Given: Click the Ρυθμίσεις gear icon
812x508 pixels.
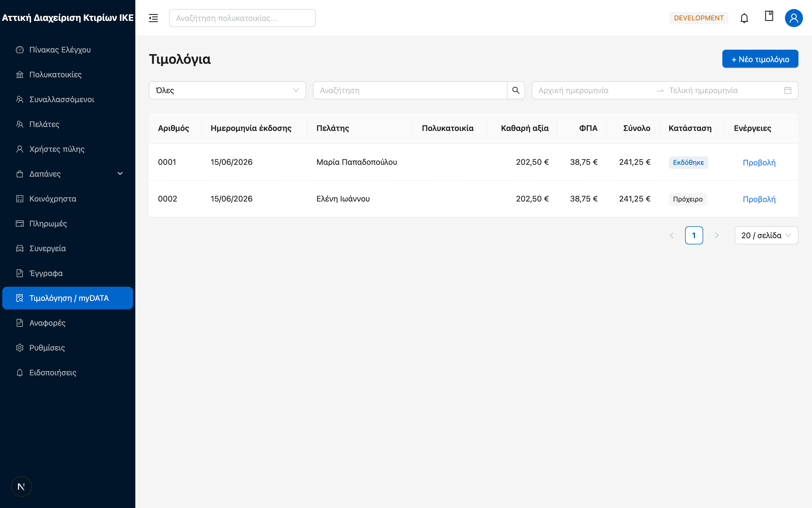Looking at the screenshot, I should coord(20,348).
